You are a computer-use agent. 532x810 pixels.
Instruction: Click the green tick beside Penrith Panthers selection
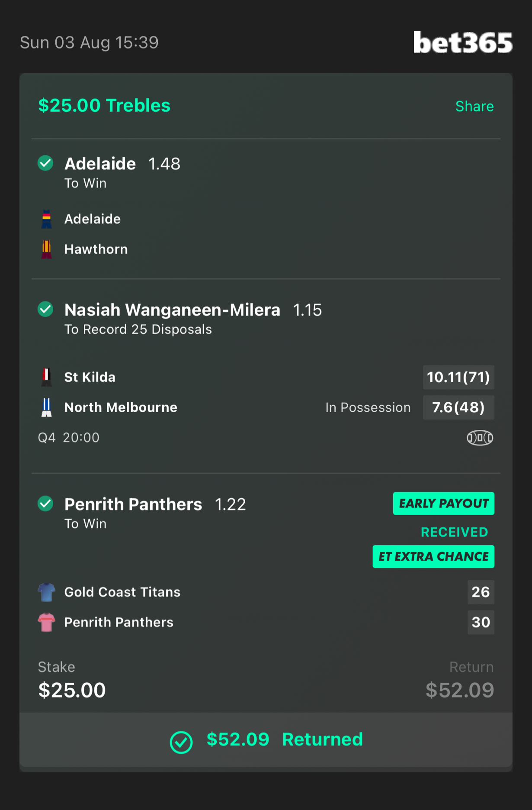(x=45, y=503)
